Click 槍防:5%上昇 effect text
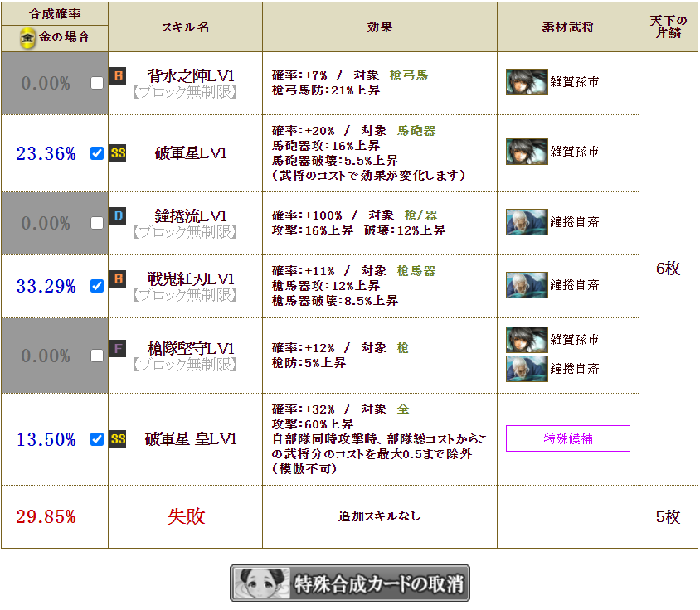The width and height of the screenshot is (700, 610). coord(309,363)
